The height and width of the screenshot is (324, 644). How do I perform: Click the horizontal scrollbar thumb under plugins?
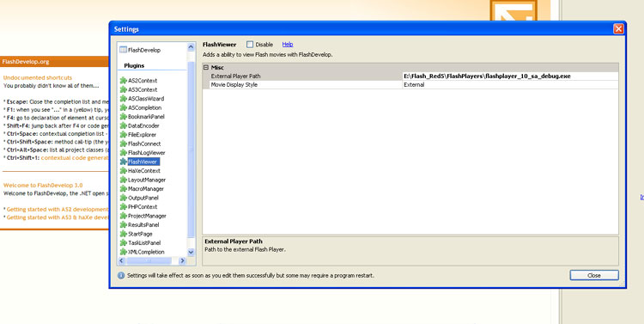point(149,260)
